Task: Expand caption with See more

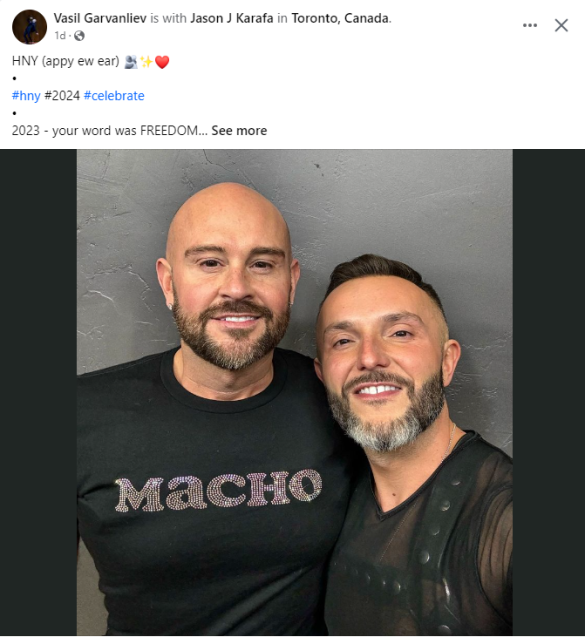Action: (239, 131)
